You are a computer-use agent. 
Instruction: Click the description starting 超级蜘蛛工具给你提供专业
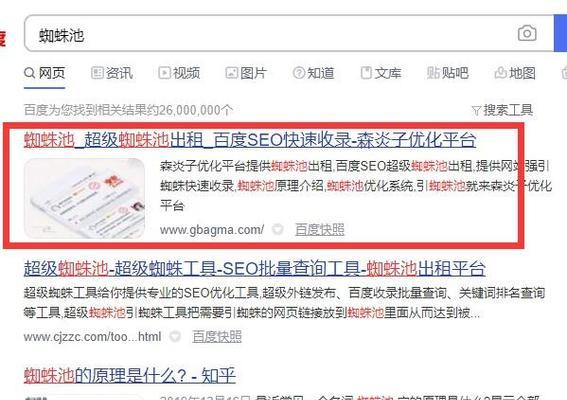(x=284, y=302)
